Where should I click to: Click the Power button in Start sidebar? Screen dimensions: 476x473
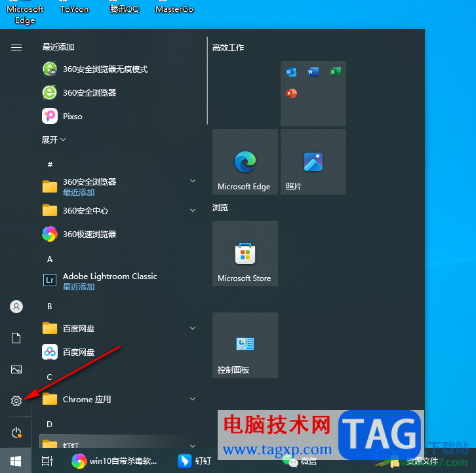click(x=16, y=432)
